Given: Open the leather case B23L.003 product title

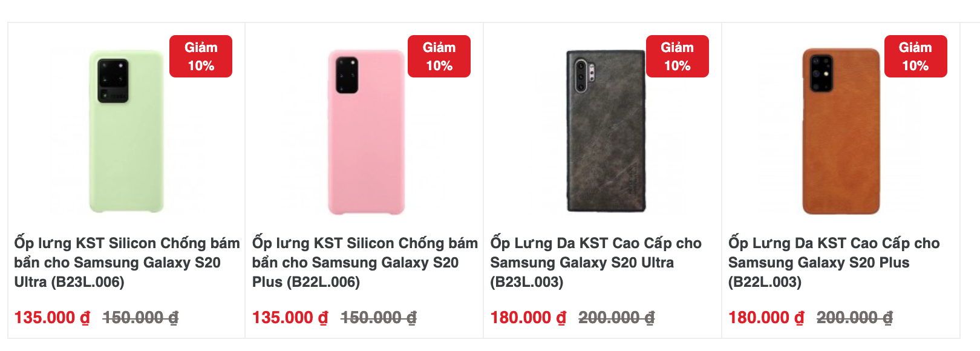Looking at the screenshot, I should [x=595, y=263].
